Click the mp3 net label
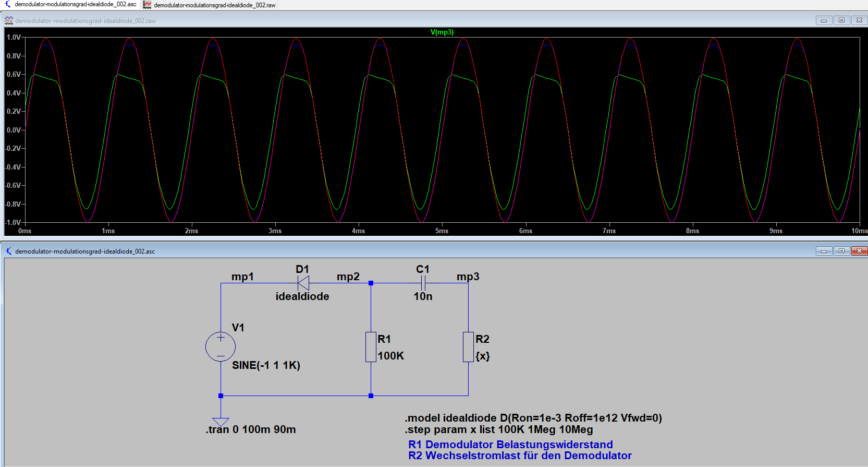 (468, 277)
